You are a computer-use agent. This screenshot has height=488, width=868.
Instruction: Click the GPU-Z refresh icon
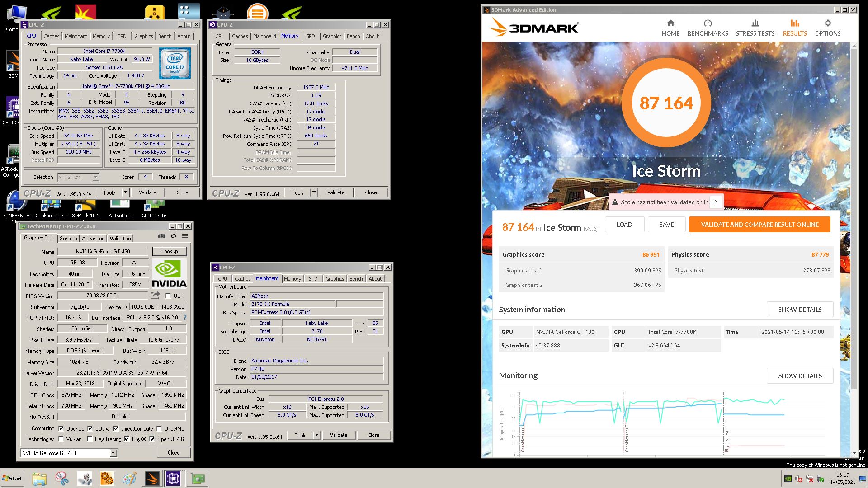pos(173,236)
